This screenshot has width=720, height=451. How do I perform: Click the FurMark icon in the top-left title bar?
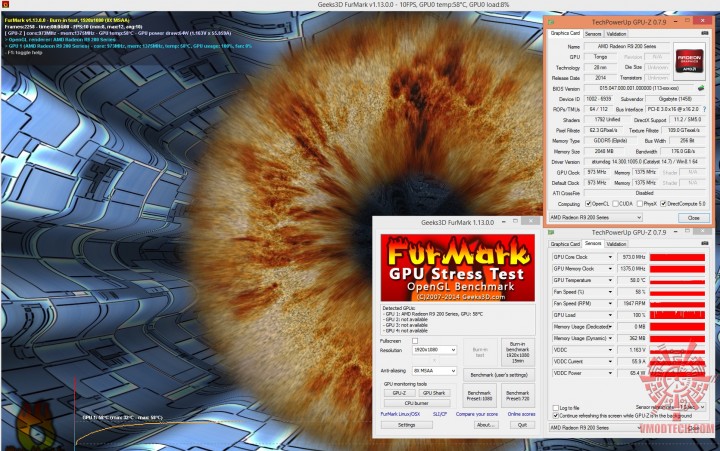point(5,5)
